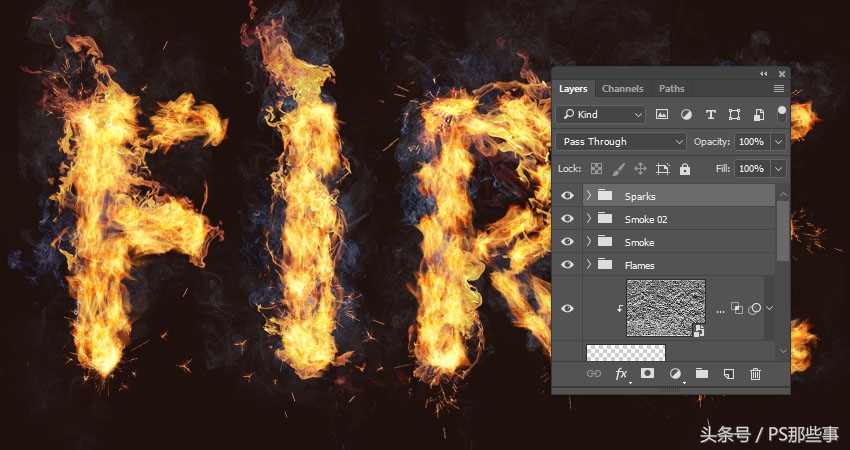Image resolution: width=850 pixels, height=450 pixels.
Task: Filter layers by type layer icon
Action: [710, 114]
